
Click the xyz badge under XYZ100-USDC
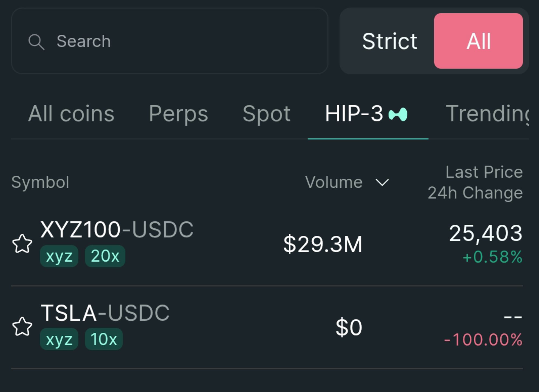pos(59,256)
